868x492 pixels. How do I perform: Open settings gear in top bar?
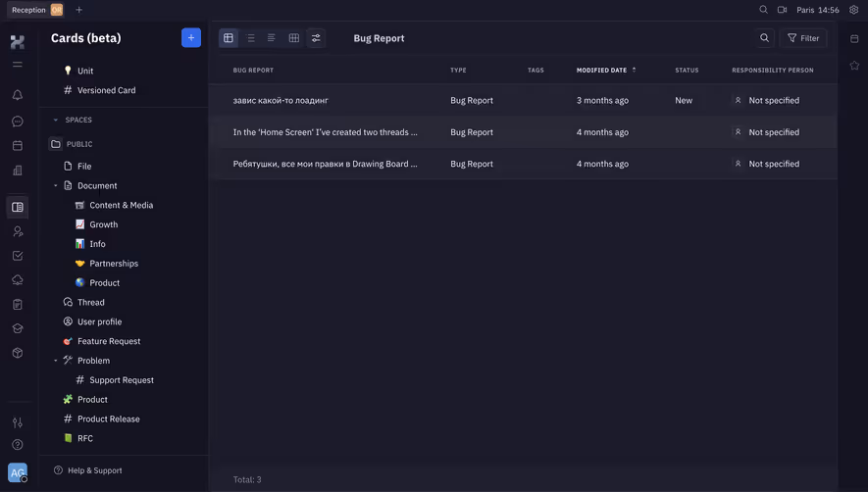point(853,10)
